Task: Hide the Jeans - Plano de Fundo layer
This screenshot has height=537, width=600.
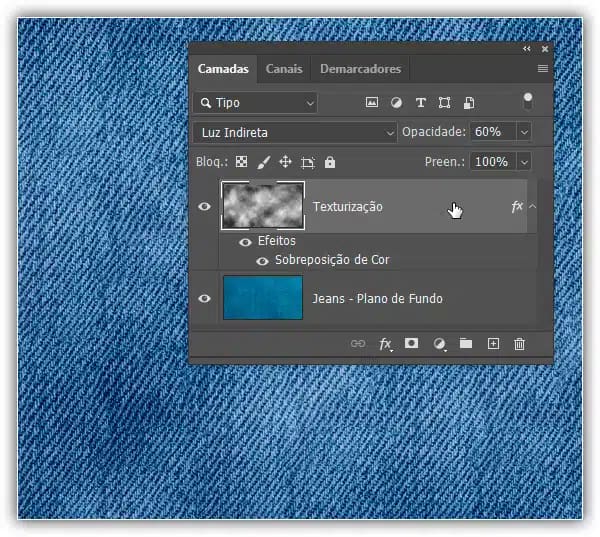Action: [204, 299]
